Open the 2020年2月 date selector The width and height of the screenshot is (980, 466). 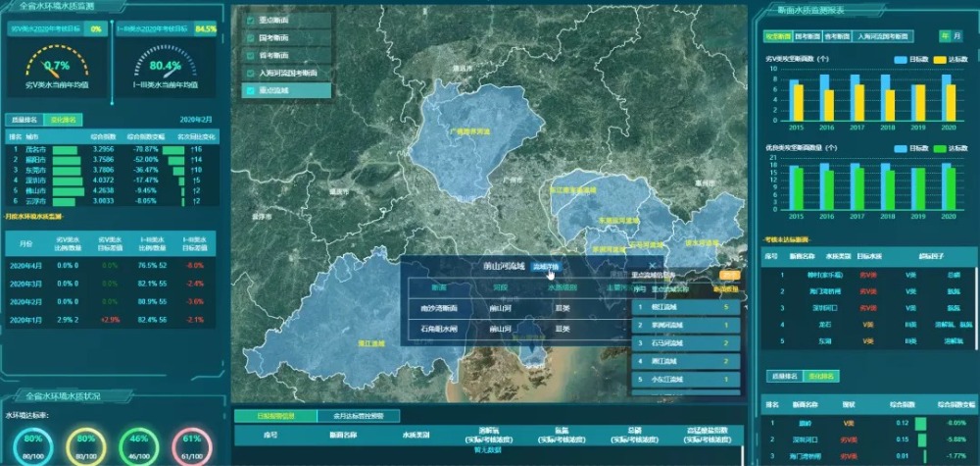point(198,120)
